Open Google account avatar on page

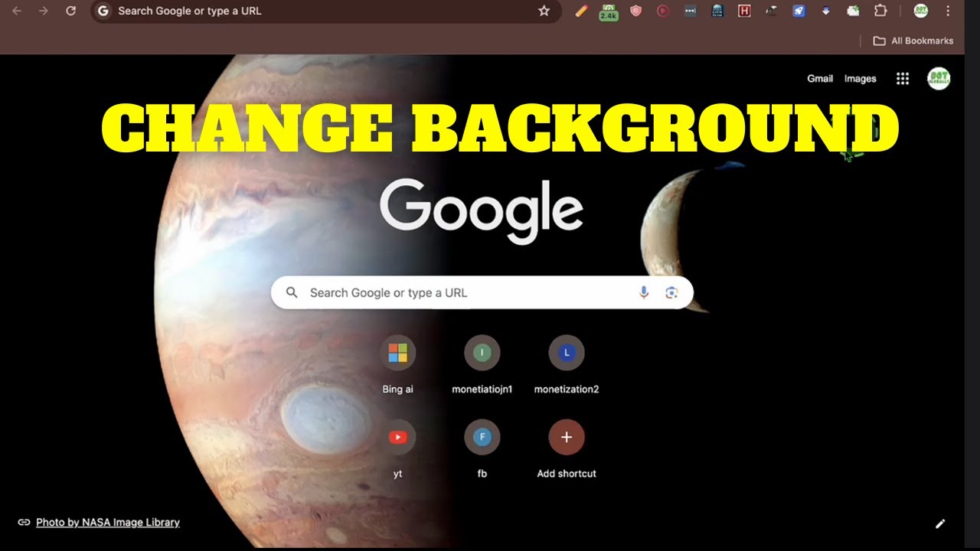pyautogui.click(x=939, y=78)
